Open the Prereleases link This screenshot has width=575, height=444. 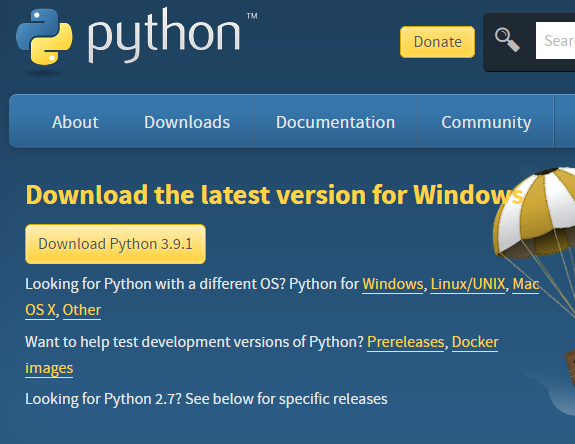406,342
